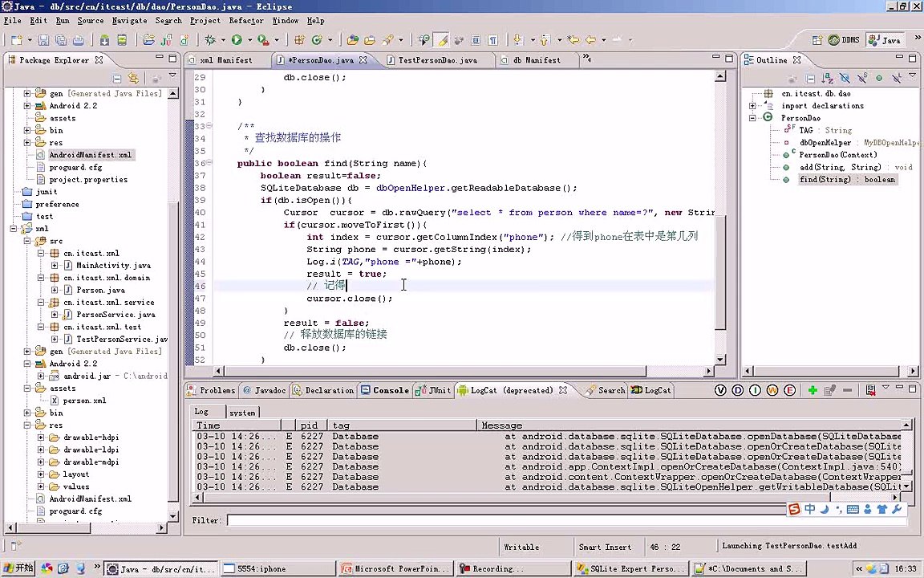Click the Save All toolbar icon
This screenshot has height=578, width=924.
[x=61, y=40]
